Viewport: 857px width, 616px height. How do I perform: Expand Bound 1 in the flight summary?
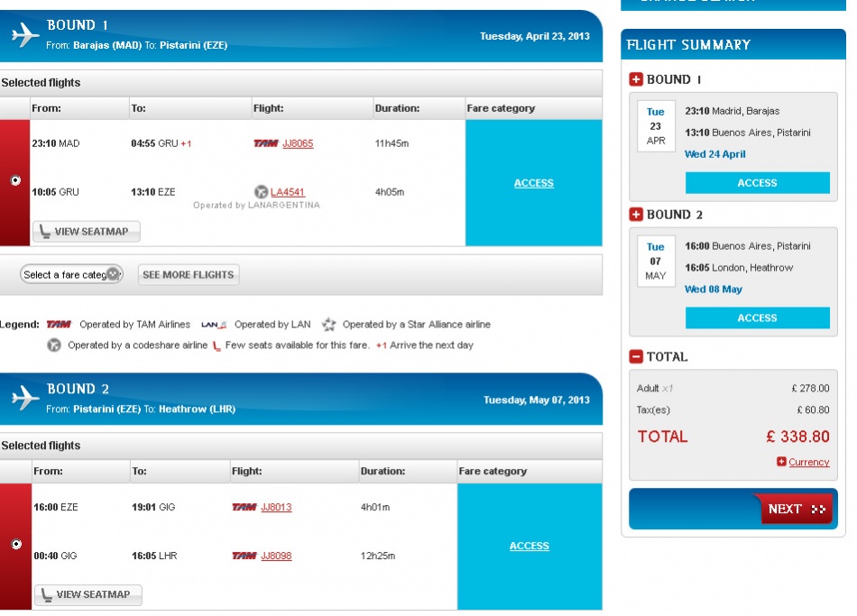[x=636, y=79]
